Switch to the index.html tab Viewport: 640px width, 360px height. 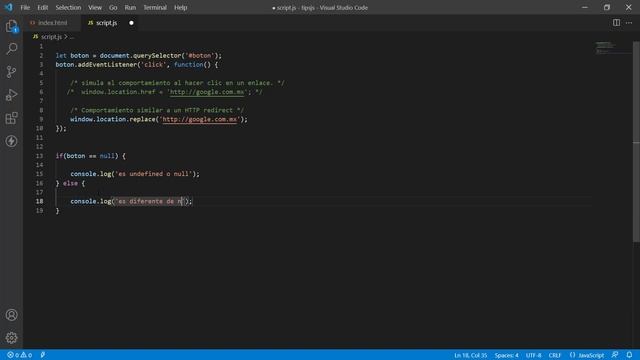click(52, 23)
